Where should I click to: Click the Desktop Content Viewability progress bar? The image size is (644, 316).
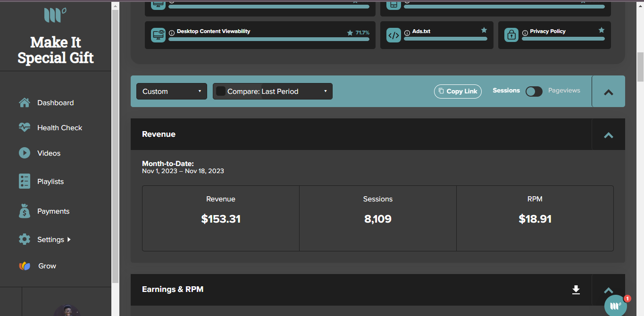tap(269, 39)
